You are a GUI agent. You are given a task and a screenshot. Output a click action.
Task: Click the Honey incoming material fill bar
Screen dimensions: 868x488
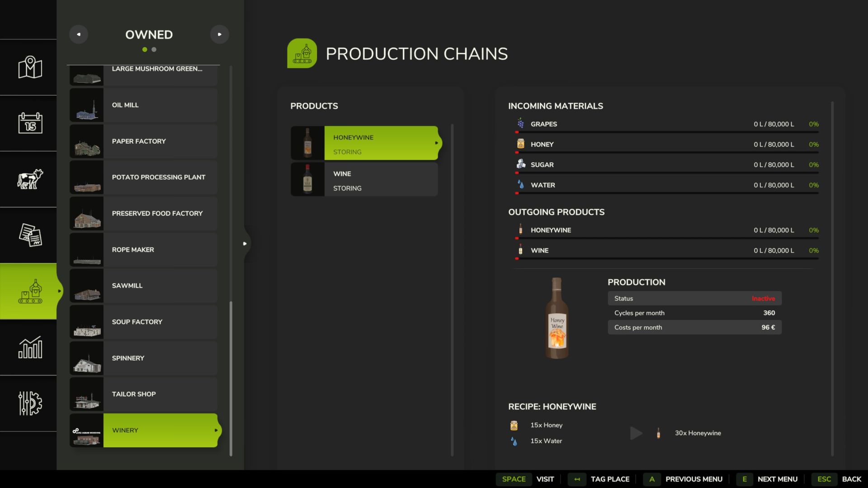pyautogui.click(x=667, y=152)
